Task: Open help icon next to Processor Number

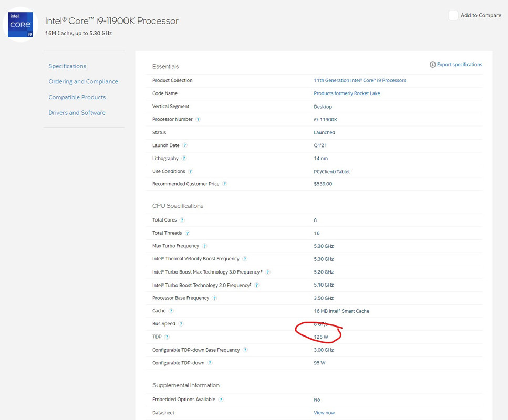Action: pyautogui.click(x=198, y=119)
